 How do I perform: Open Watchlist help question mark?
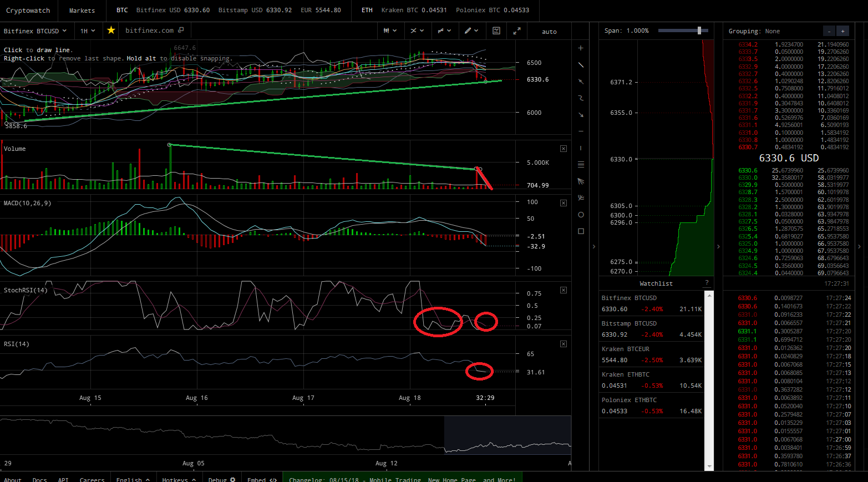click(x=707, y=283)
